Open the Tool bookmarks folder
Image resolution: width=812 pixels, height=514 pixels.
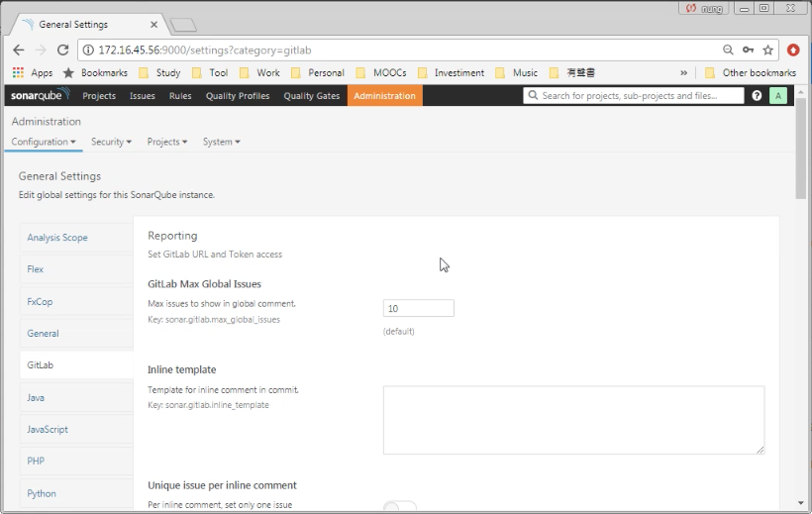coord(210,72)
